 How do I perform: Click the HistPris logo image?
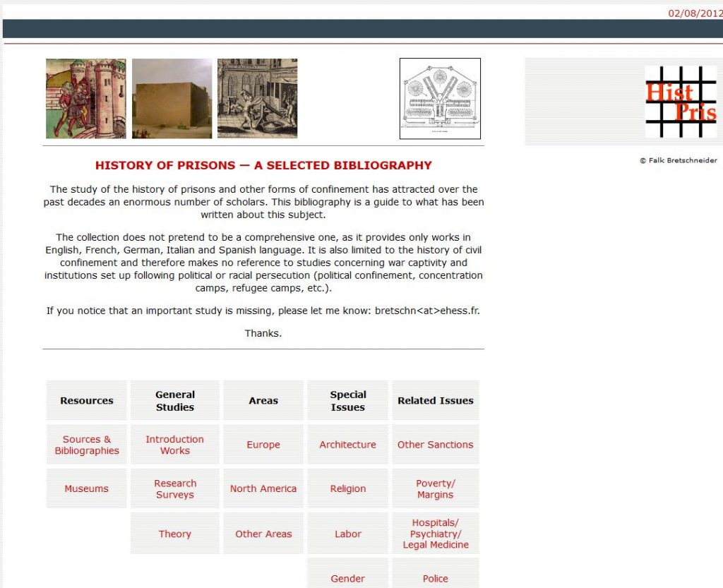click(680, 102)
